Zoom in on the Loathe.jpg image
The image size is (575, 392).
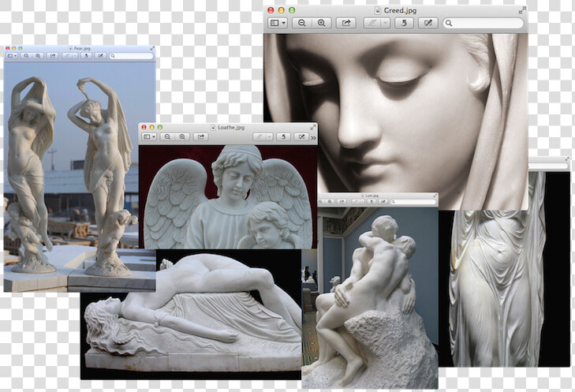182,136
